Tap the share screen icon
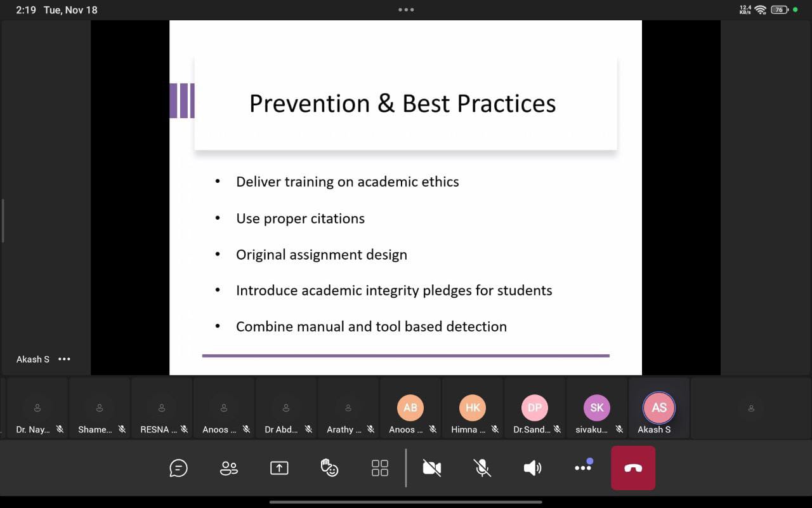 pyautogui.click(x=279, y=468)
